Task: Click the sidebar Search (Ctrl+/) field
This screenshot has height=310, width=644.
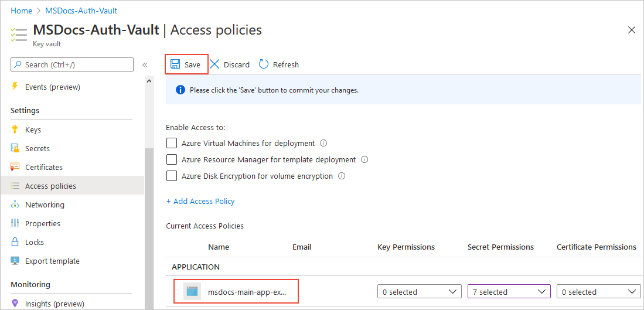Action: coord(72,64)
